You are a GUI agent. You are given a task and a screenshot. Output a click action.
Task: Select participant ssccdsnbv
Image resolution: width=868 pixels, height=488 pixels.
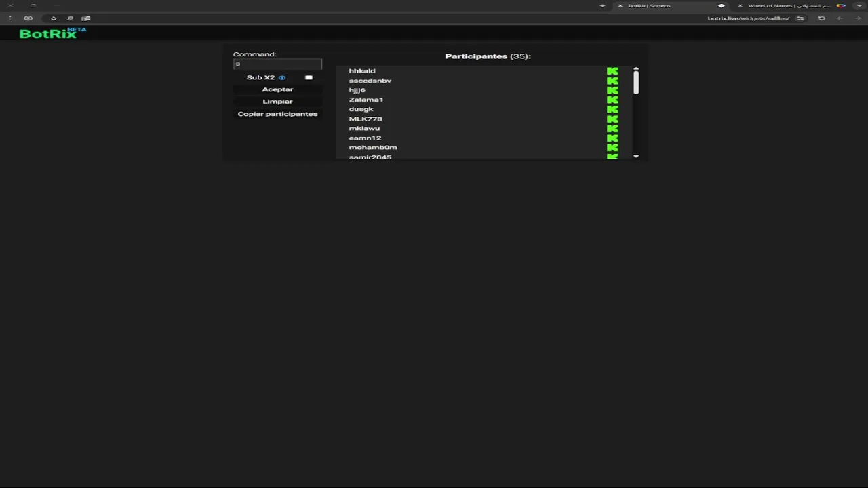tap(370, 81)
